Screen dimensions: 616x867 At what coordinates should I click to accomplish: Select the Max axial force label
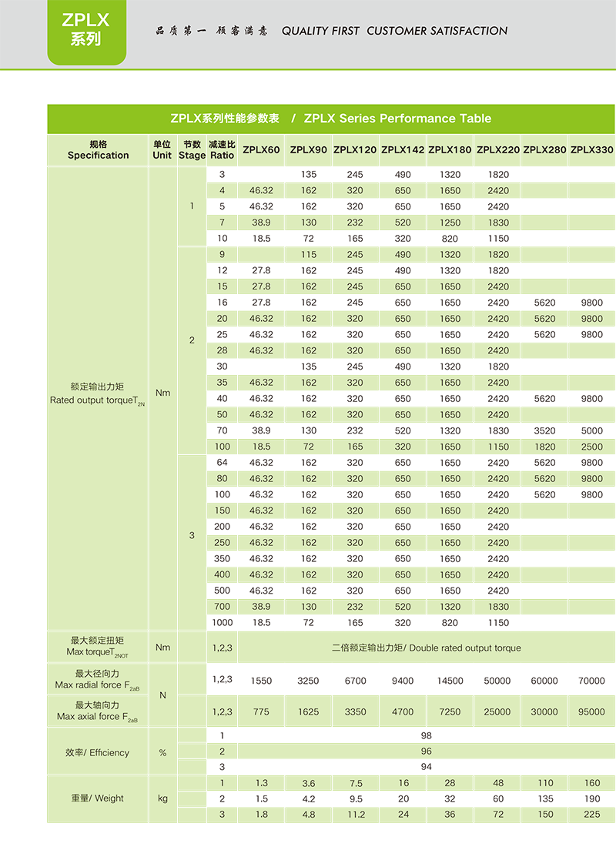(97, 711)
